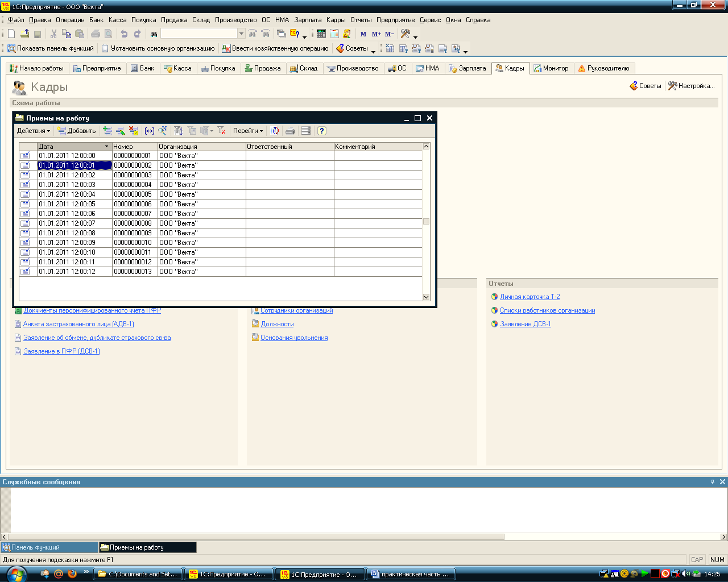Image resolution: width=728 pixels, height=582 pixels.
Task: Click the set date interval icon
Action: pyautogui.click(x=150, y=131)
